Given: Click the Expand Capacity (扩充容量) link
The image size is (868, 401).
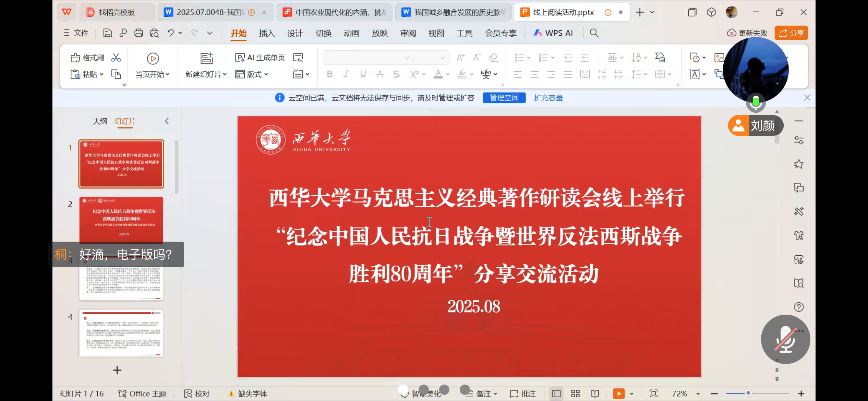Looking at the screenshot, I should [x=548, y=98].
